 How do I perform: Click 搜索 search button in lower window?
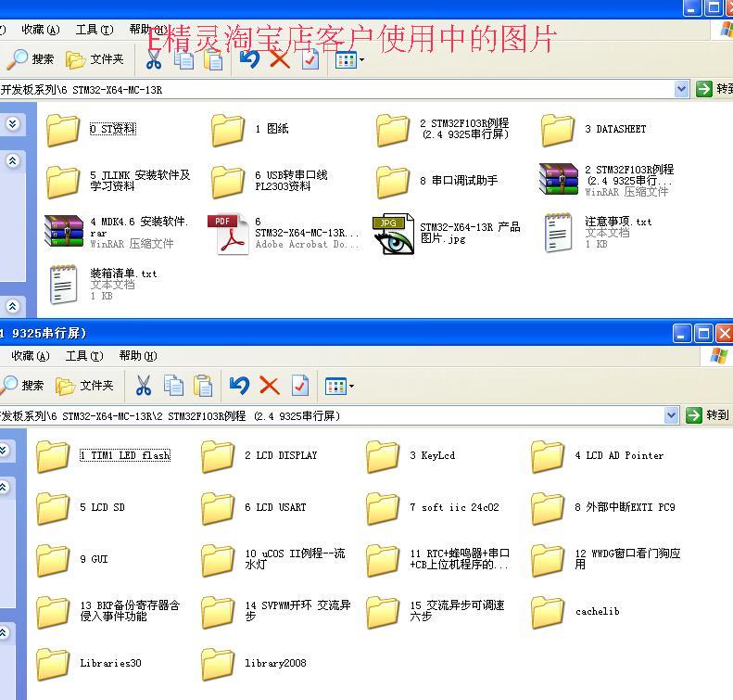(x=21, y=386)
